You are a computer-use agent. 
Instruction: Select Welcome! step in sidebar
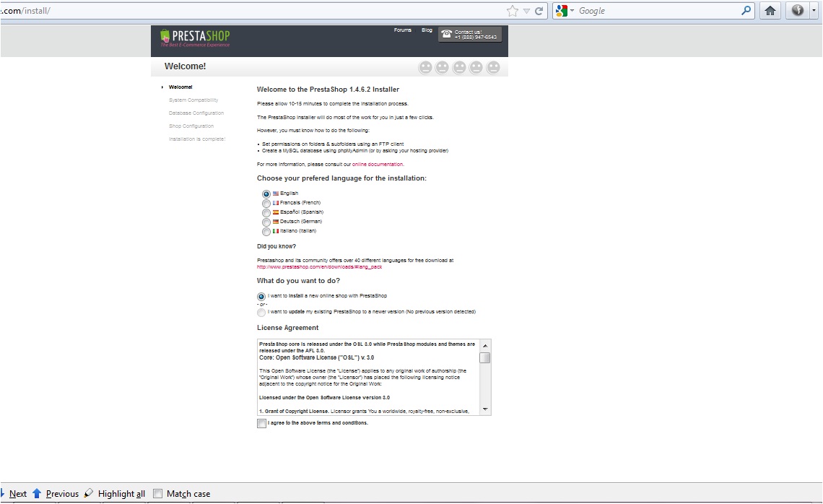click(x=180, y=87)
